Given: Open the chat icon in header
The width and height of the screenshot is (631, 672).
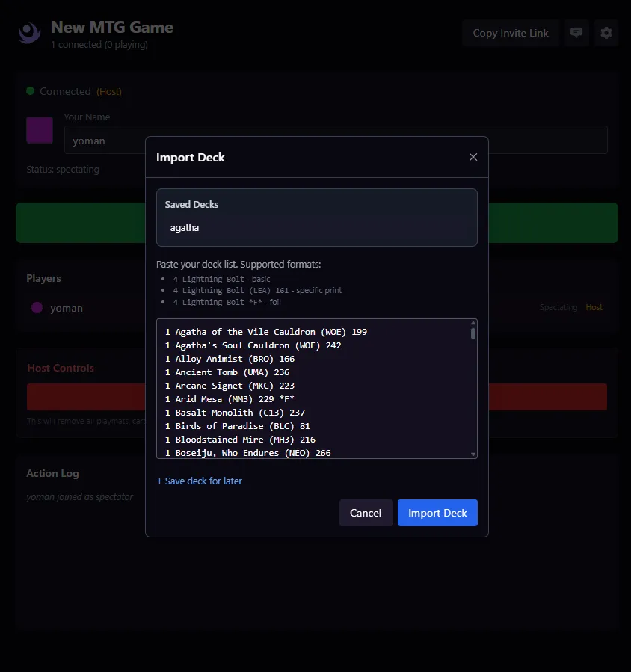Looking at the screenshot, I should pyautogui.click(x=576, y=33).
